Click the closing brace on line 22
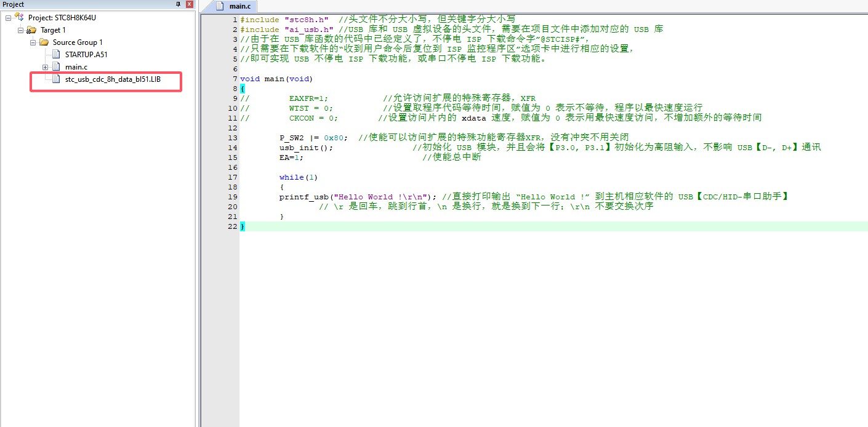Screen dimensions: 868x427 [x=243, y=226]
